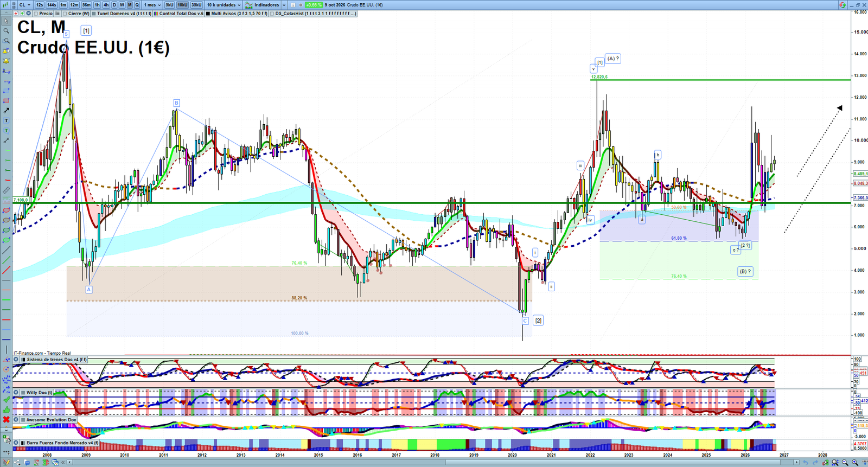This screenshot has width=868, height=467.
Task: Open the CL symbol dropdown
Action: 25,5
